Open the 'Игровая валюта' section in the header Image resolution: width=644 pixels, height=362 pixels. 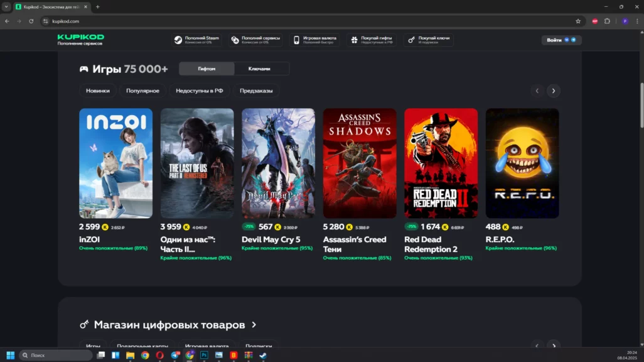pos(314,40)
